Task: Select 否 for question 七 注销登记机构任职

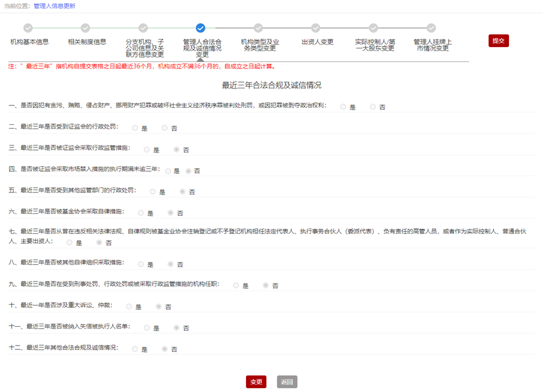Action: pos(99,243)
